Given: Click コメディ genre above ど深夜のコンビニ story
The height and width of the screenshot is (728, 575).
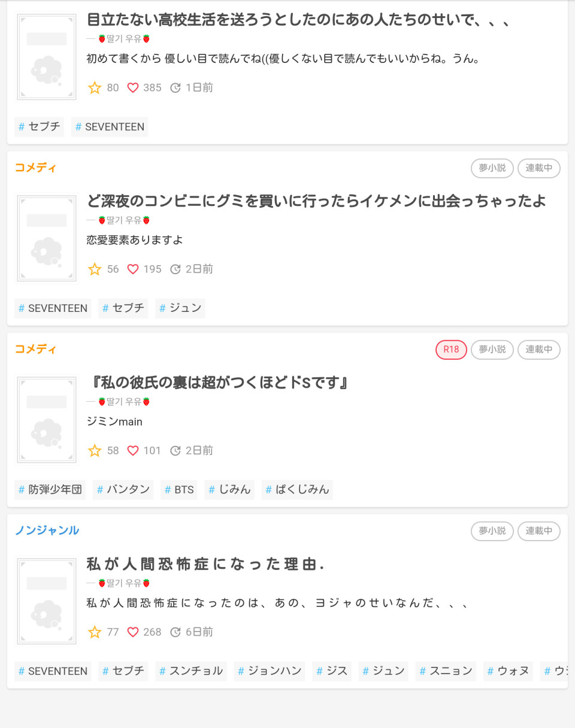Looking at the screenshot, I should pyautogui.click(x=35, y=168).
